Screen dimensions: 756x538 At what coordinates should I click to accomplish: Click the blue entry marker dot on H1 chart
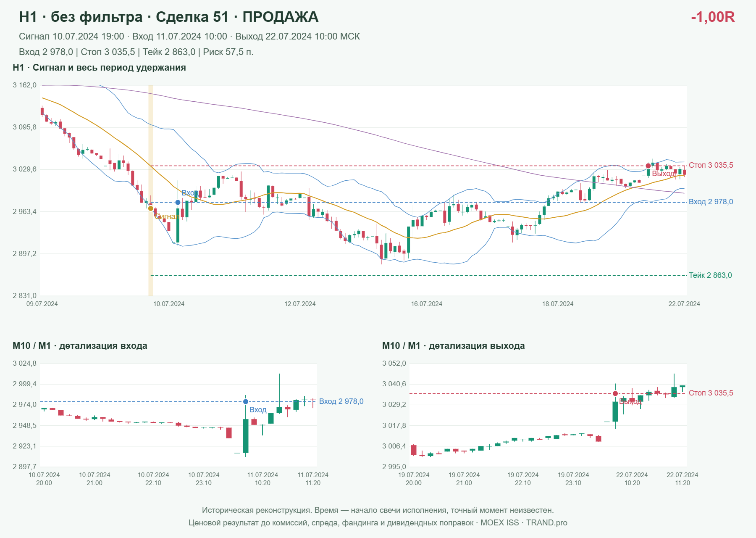[x=178, y=202]
